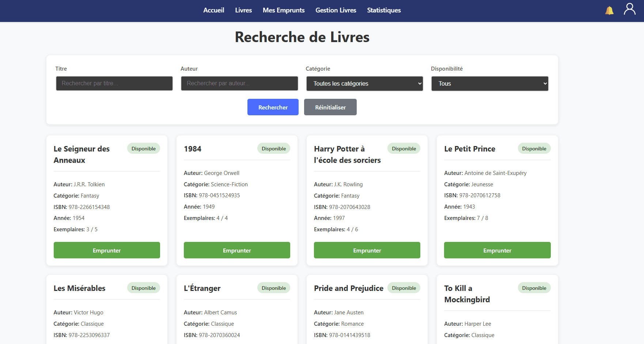Open the Toutes les catégories dropdown
This screenshot has width=644, height=344.
[x=364, y=83]
